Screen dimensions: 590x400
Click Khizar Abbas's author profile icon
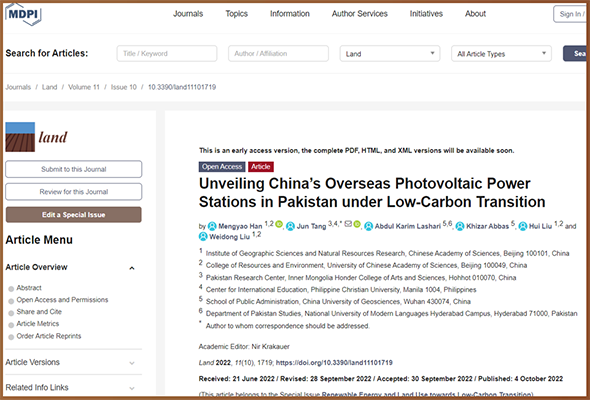(460, 226)
